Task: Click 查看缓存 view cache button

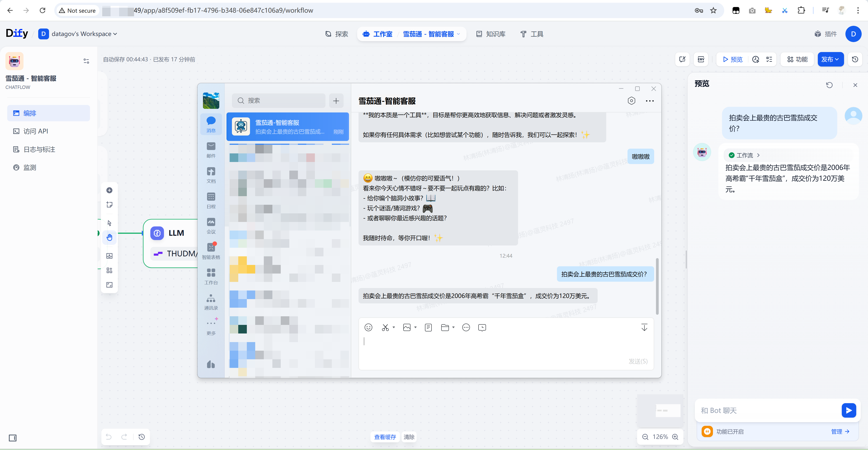Action: (385, 437)
